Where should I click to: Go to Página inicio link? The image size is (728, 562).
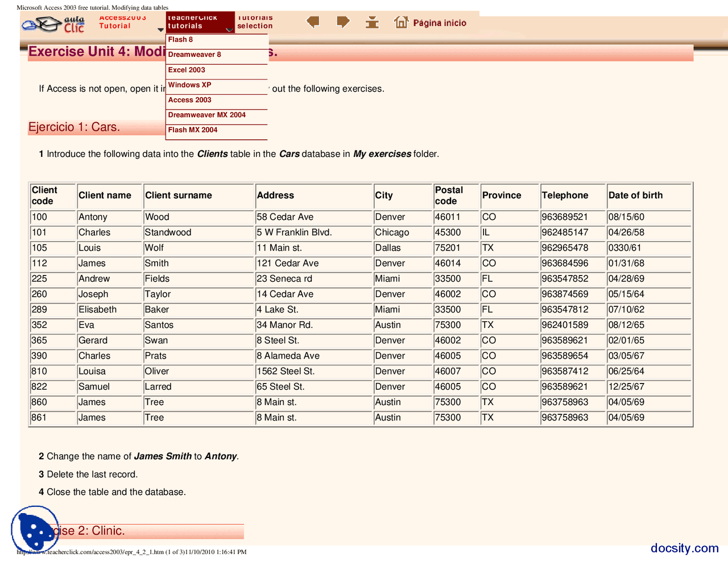[x=439, y=23]
